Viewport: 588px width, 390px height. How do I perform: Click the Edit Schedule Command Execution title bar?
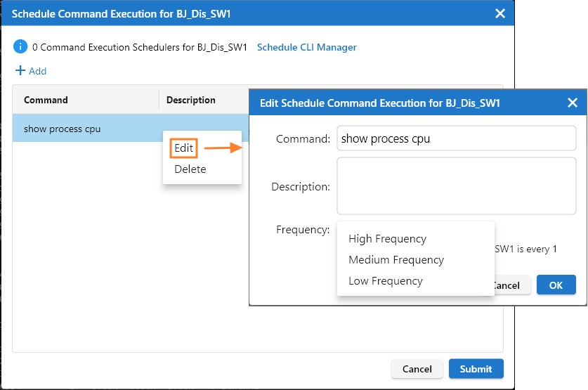393,103
